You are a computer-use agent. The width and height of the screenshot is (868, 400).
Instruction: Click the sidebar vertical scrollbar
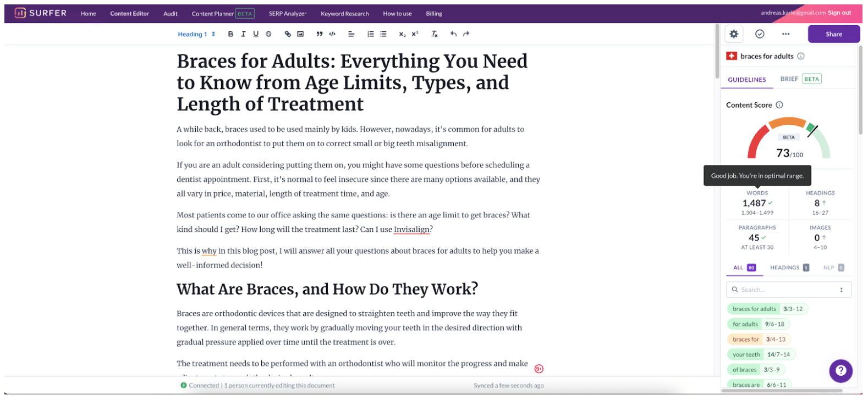point(861,91)
